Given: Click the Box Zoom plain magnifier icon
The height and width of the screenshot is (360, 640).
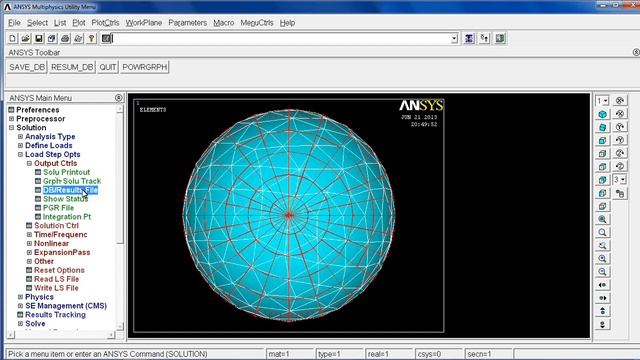Looking at the screenshot, I should [602, 232].
